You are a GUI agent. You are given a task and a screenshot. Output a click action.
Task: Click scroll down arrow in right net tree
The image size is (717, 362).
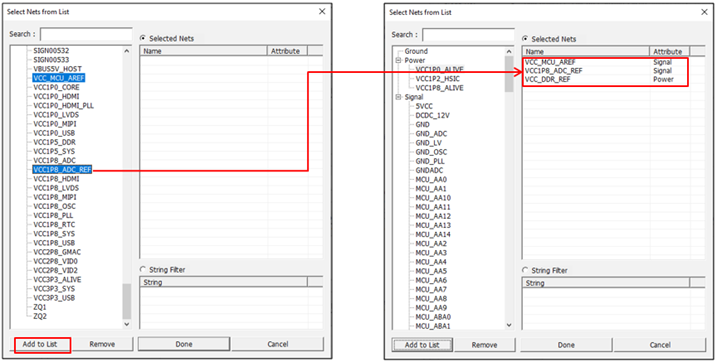[x=509, y=325]
